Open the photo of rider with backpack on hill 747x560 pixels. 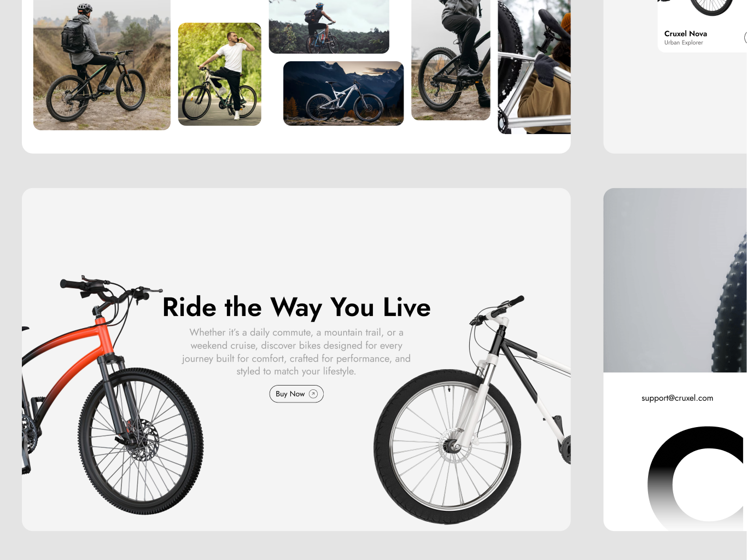point(102,65)
